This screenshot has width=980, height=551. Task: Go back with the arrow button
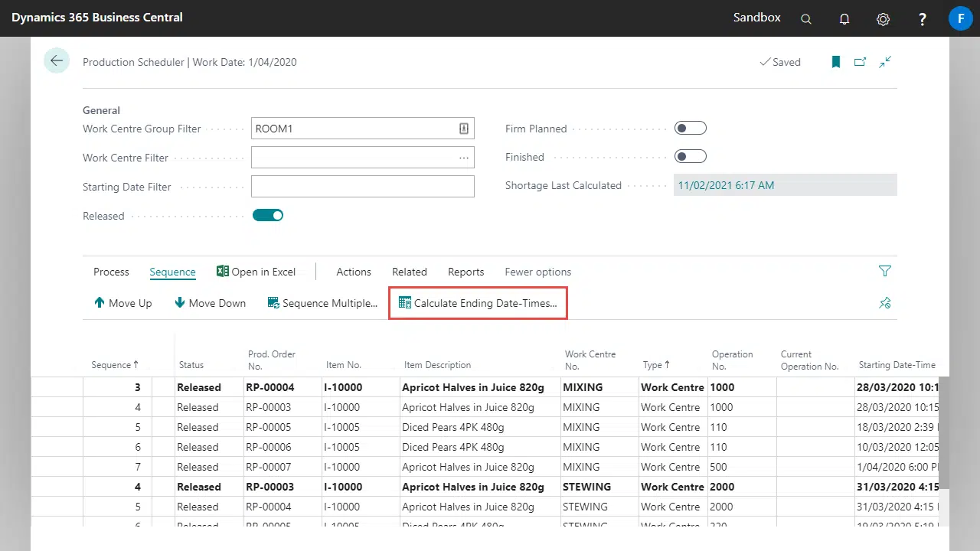(x=57, y=60)
